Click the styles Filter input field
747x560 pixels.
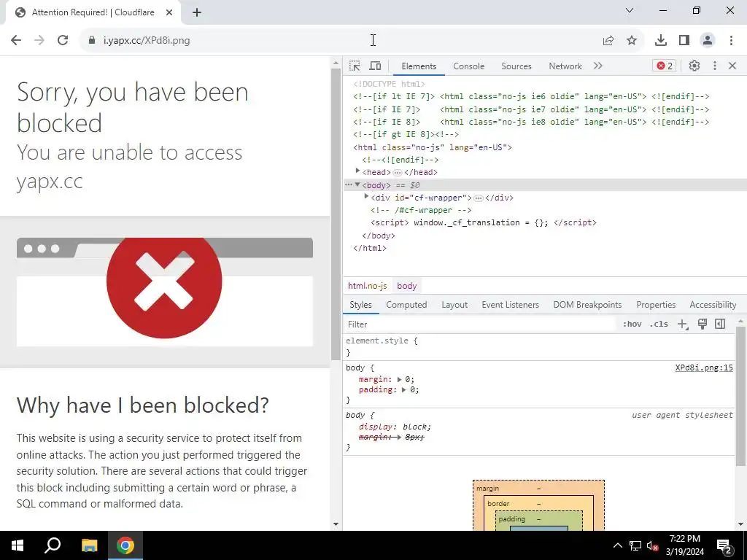(480, 324)
